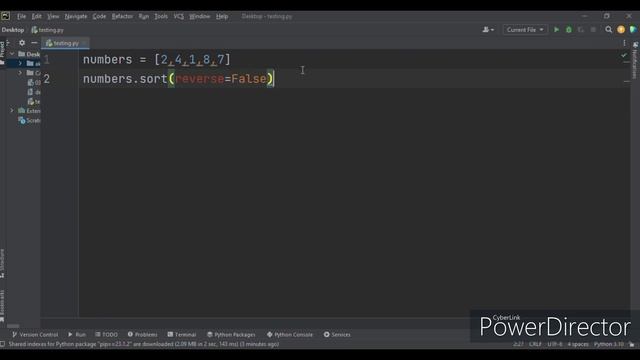Click the lock read-only toggle in status bar
Screen dimensions: 640x360
tap(632, 344)
